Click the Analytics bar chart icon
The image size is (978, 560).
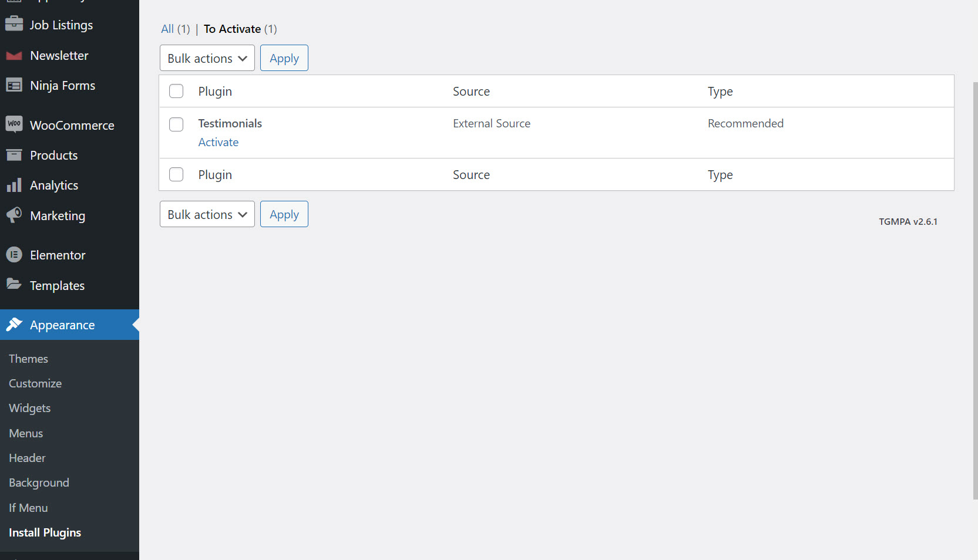tap(14, 185)
